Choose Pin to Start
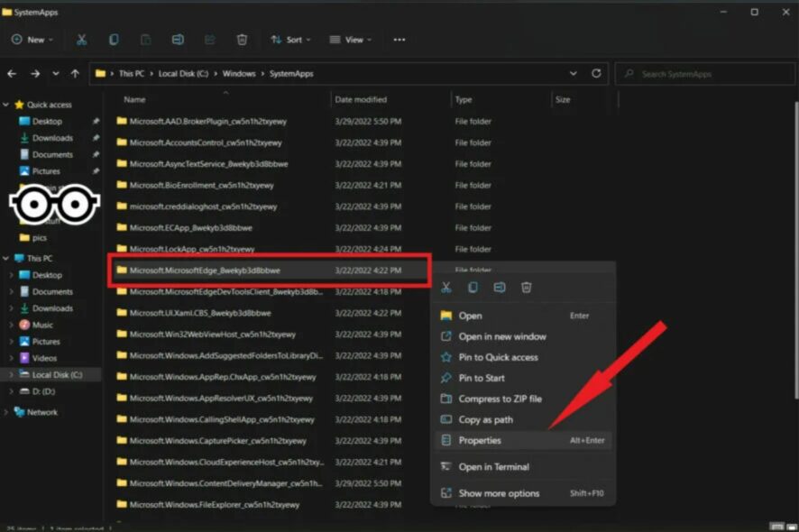Viewport: 799px width, 532px height. pos(523,378)
